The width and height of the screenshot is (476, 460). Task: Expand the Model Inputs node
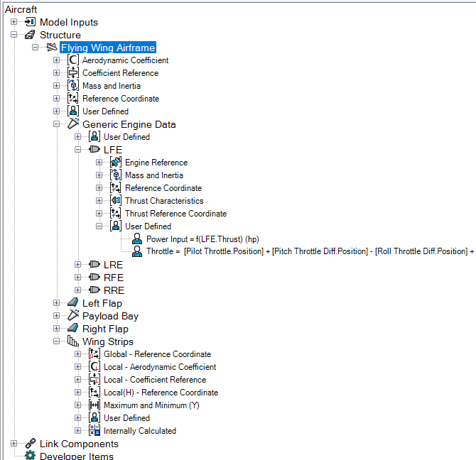pos(13,22)
